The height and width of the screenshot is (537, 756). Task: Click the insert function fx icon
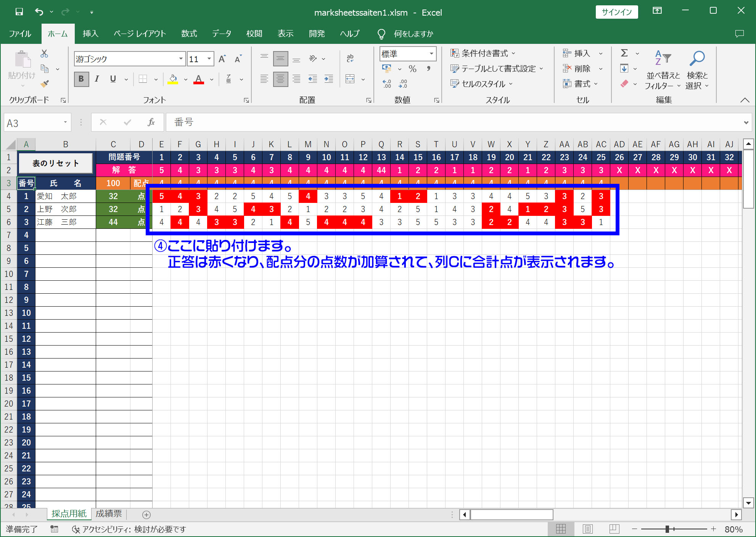point(151,122)
